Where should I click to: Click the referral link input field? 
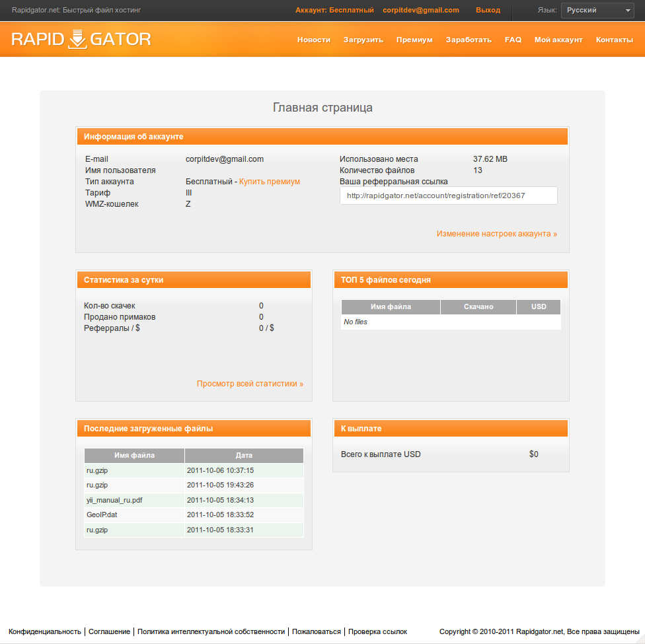(x=448, y=196)
